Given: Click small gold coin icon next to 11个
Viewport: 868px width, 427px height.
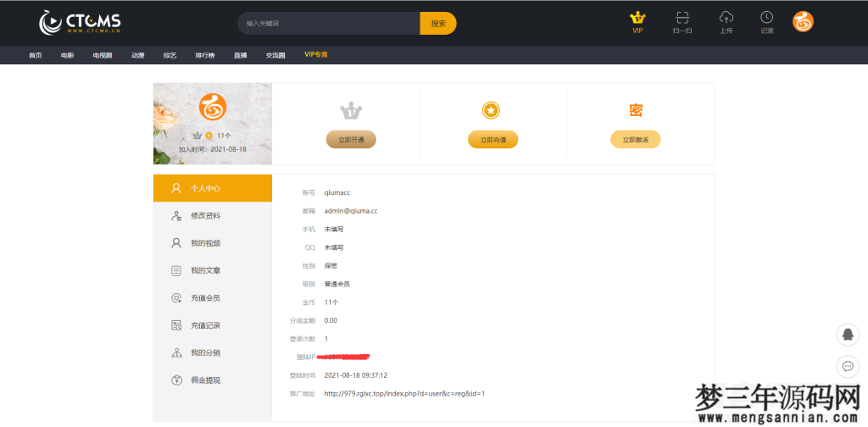Looking at the screenshot, I should click(x=209, y=136).
